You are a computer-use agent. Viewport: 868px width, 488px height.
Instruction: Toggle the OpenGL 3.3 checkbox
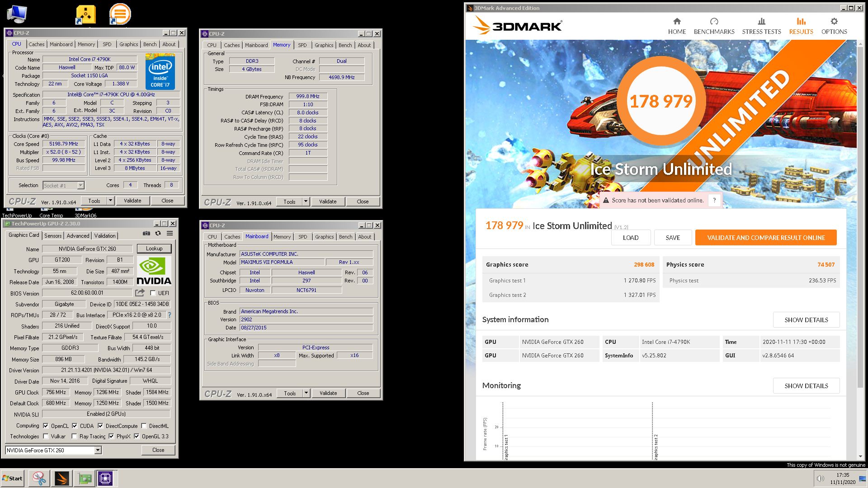pyautogui.click(x=137, y=436)
